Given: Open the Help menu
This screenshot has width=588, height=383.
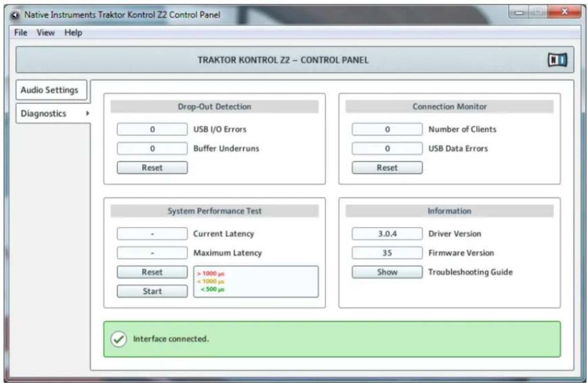Looking at the screenshot, I should 73,33.
